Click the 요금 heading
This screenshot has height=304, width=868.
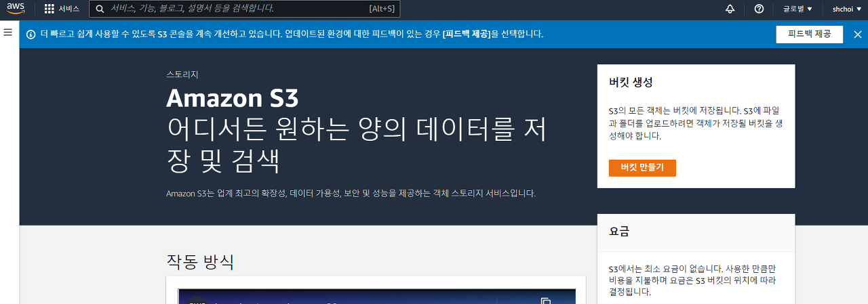[619, 231]
